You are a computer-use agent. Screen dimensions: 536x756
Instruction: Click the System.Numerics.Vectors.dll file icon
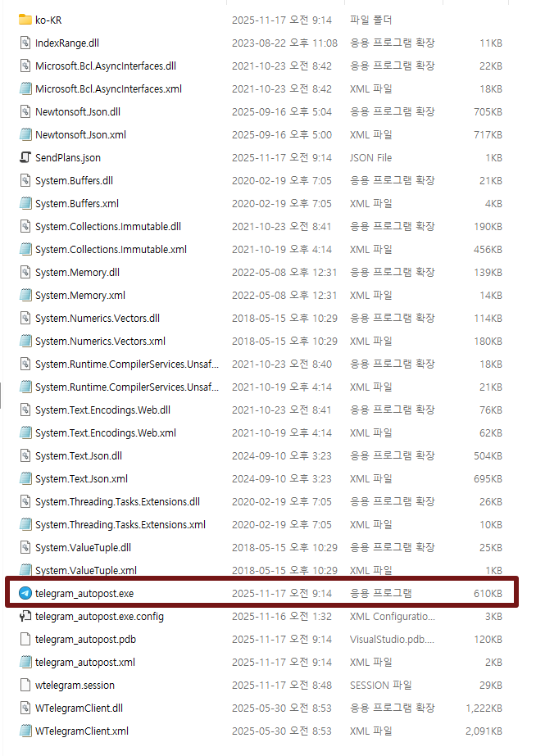(25, 319)
